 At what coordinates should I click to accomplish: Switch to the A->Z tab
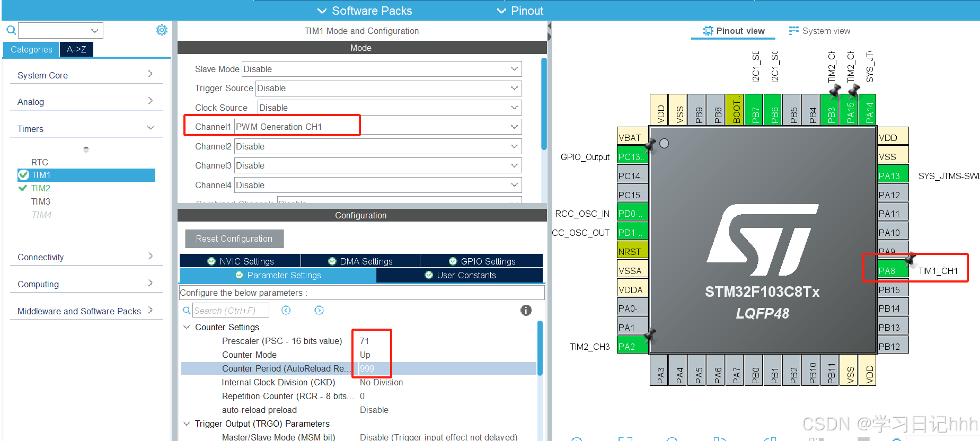click(76, 49)
